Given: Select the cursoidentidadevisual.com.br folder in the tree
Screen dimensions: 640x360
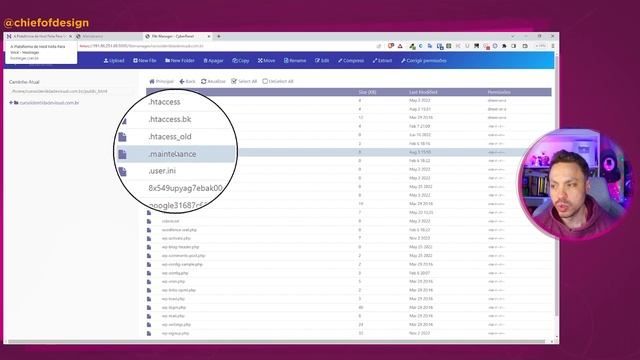Looking at the screenshot, I should click(x=49, y=103).
